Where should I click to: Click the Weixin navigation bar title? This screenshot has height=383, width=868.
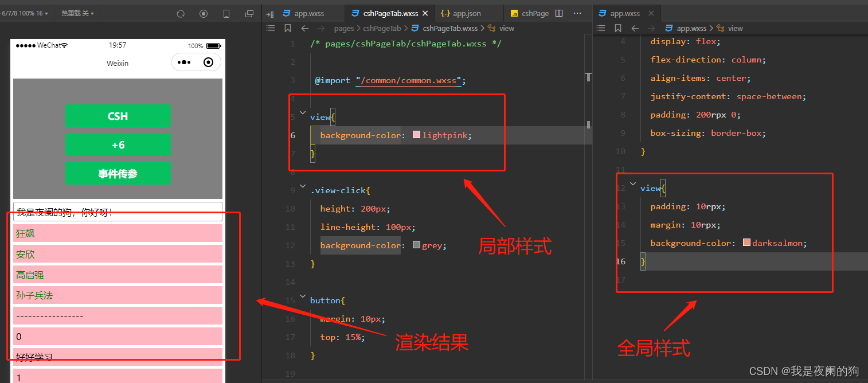tap(118, 63)
